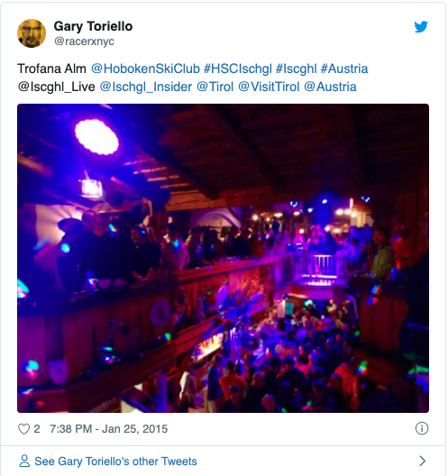Open the tweet info circle icon
448x476 pixels.
click(x=422, y=428)
